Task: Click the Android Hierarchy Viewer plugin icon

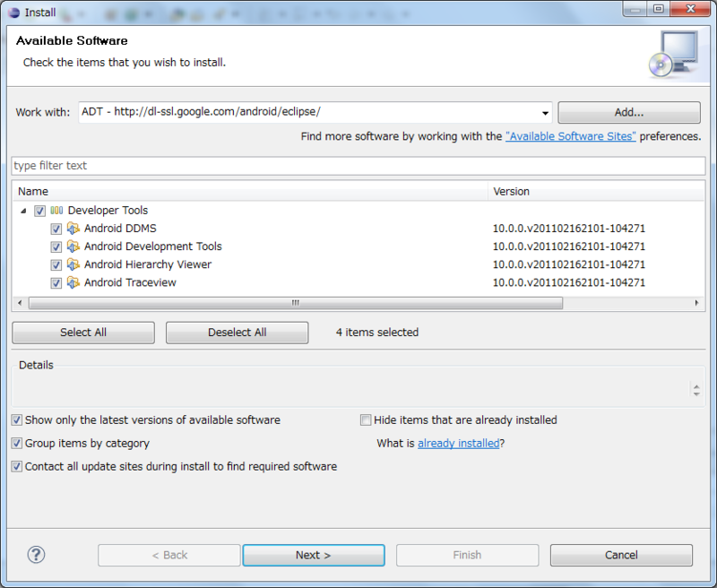Action: pos(73,264)
